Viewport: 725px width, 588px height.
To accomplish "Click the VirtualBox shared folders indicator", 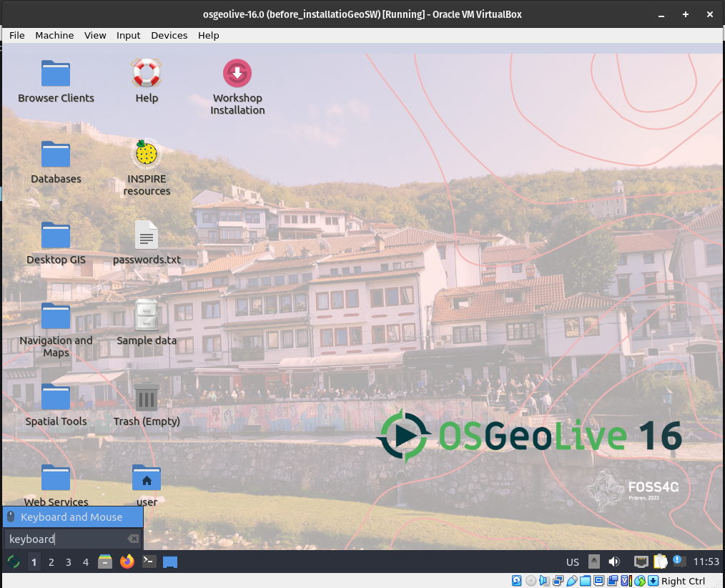I will coord(585,581).
